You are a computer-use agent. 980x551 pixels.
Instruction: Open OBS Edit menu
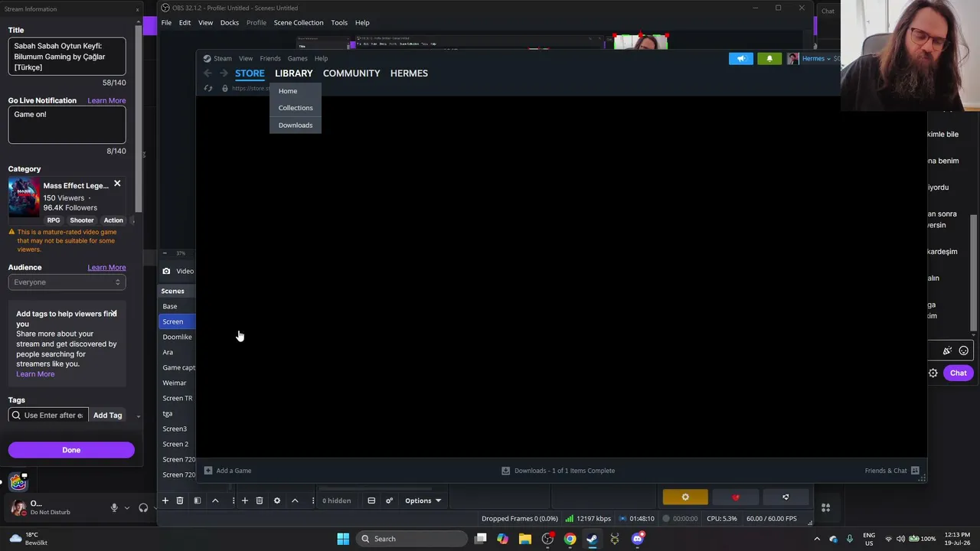[185, 23]
